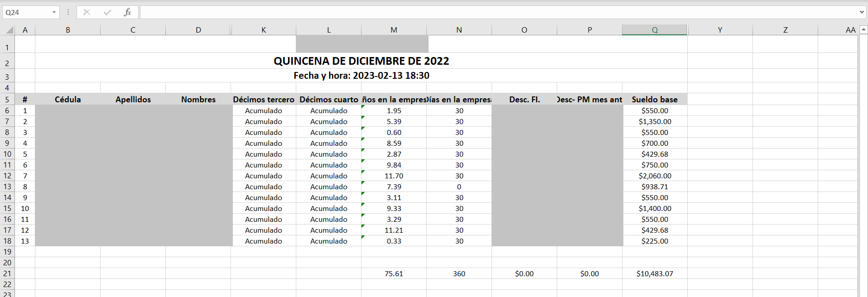Click the Sueldo base header cell
868x297 pixels.
(x=655, y=100)
